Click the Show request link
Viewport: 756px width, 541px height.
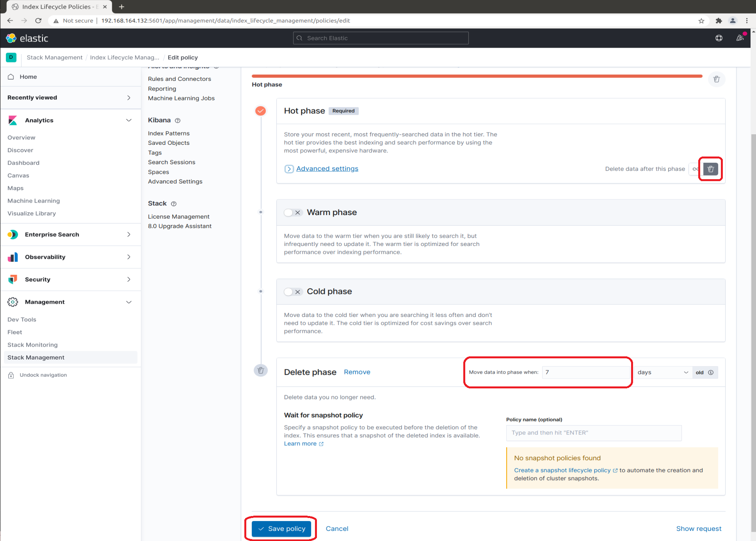point(699,529)
